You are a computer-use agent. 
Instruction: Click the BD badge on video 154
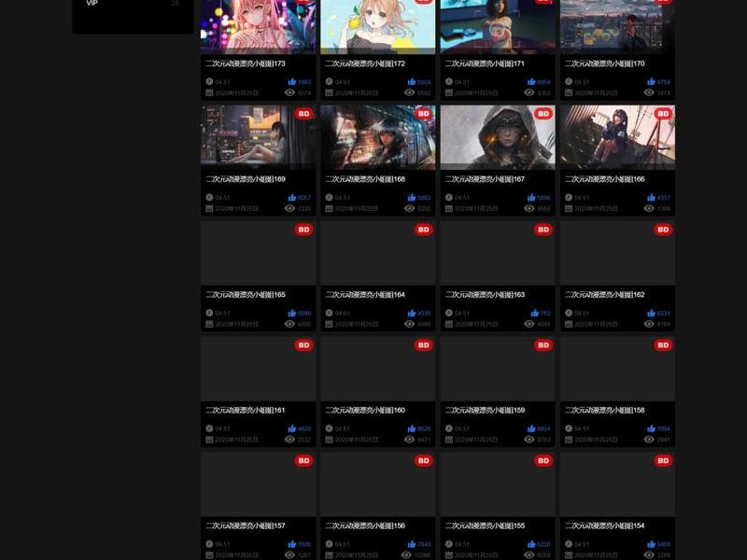663,460
